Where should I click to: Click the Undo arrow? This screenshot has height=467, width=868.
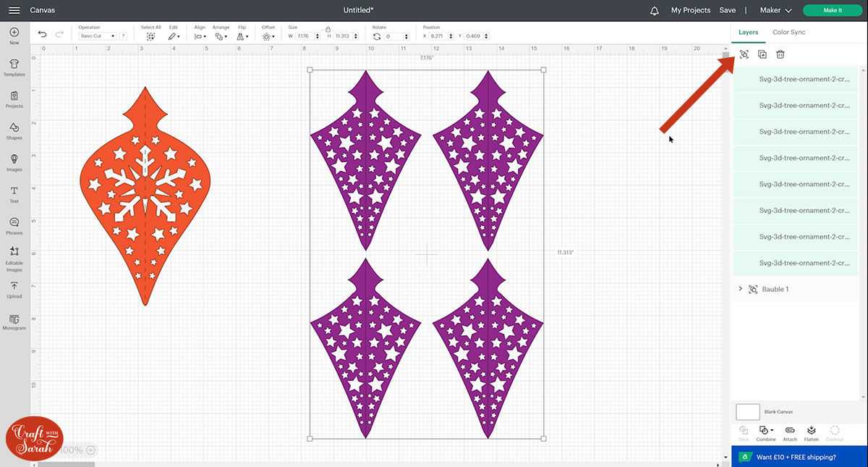click(43, 34)
